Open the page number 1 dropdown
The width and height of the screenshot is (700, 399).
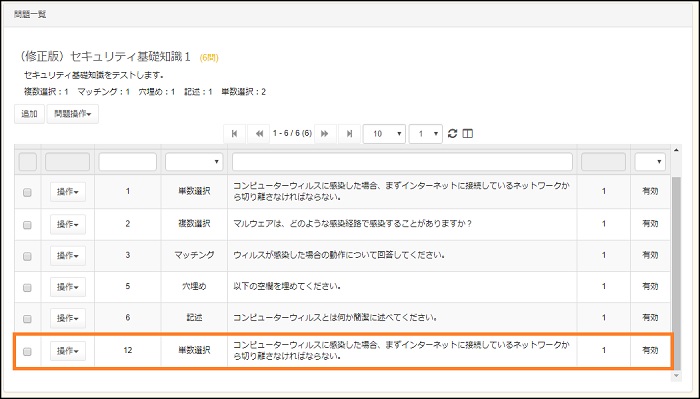click(425, 134)
